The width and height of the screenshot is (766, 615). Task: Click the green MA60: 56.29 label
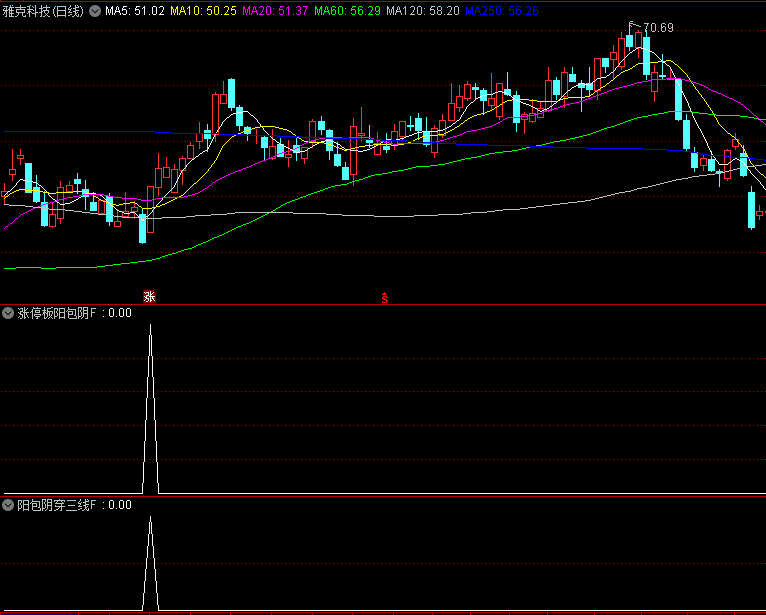347,11
